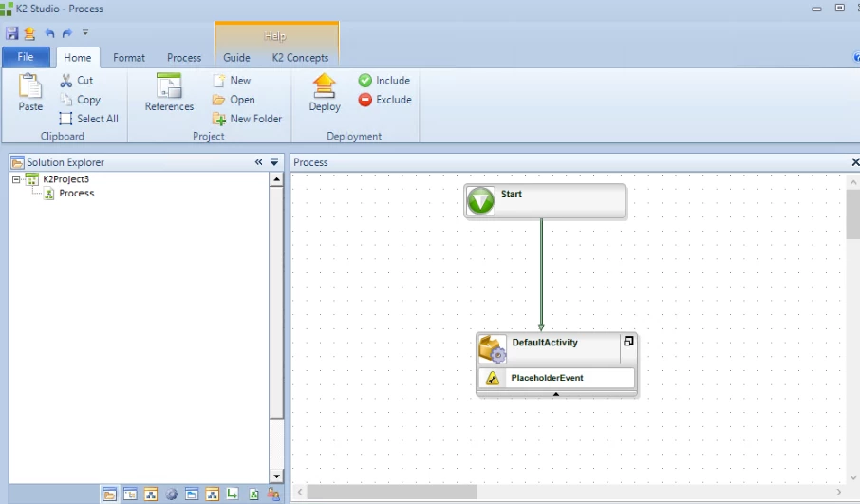The width and height of the screenshot is (860, 504).
Task: Click canvas horizontal scroll right arrow
Action: click(838, 492)
